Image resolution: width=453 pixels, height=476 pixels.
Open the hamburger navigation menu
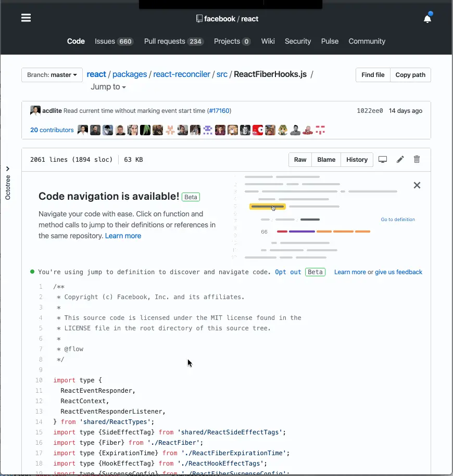(26, 18)
